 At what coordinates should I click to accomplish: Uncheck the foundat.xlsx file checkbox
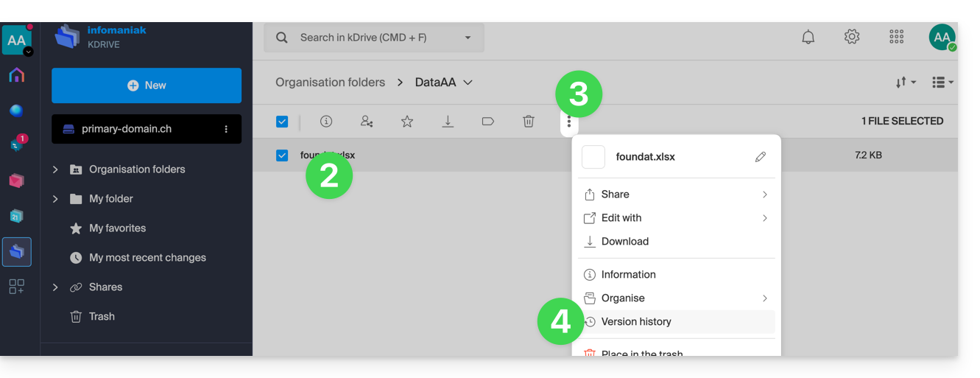[x=282, y=155]
